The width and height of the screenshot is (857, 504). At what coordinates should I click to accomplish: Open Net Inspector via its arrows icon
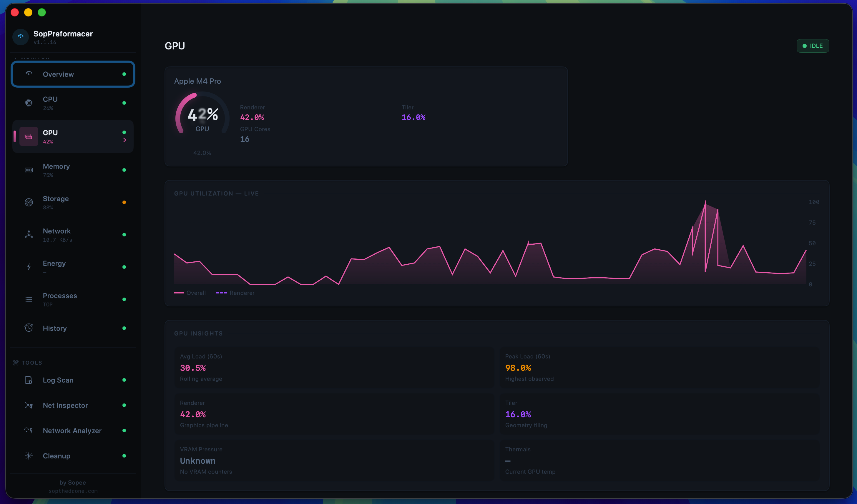(x=29, y=405)
